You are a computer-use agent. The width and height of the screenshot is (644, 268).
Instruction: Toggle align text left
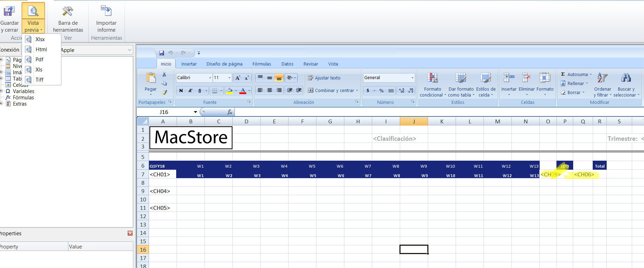pyautogui.click(x=260, y=90)
